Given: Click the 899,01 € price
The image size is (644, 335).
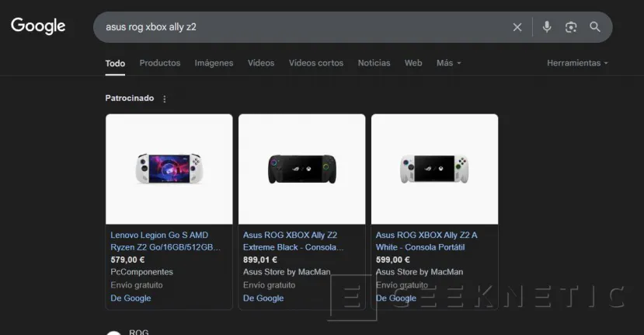Looking at the screenshot, I should pyautogui.click(x=260, y=260).
